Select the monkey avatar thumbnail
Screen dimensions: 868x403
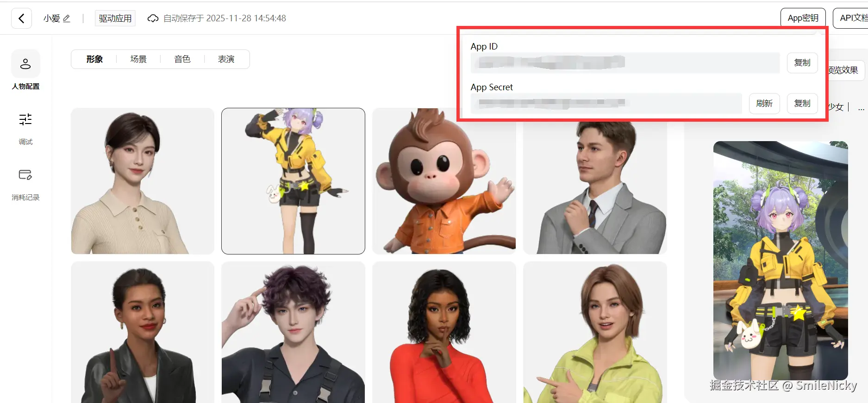coord(444,181)
